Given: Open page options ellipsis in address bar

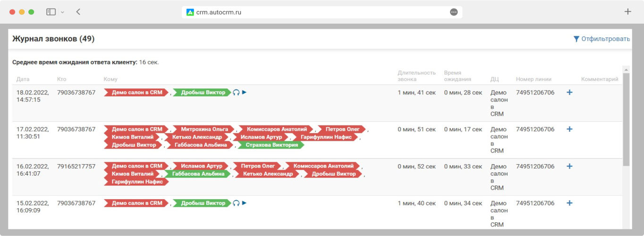Looking at the screenshot, I should pos(454,12).
